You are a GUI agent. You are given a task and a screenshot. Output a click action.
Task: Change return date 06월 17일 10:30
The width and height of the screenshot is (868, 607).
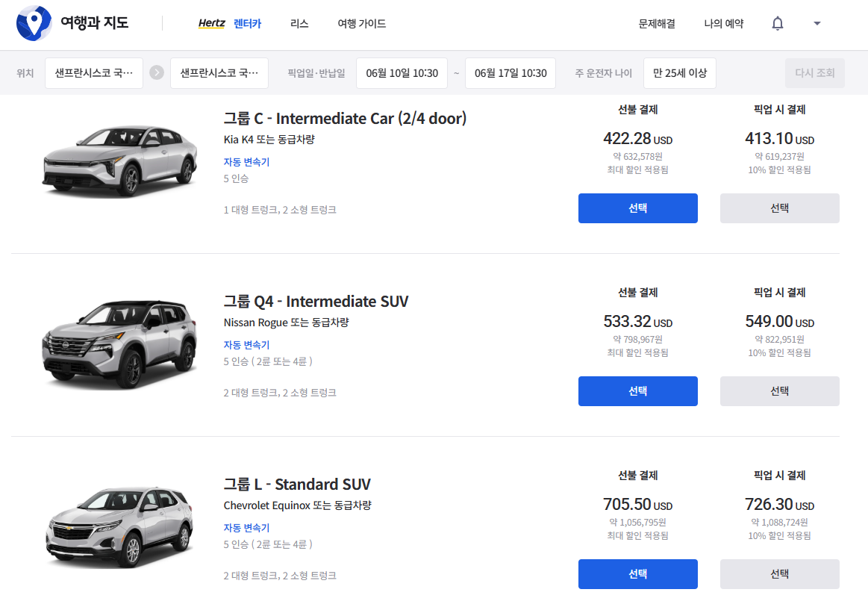tap(511, 73)
